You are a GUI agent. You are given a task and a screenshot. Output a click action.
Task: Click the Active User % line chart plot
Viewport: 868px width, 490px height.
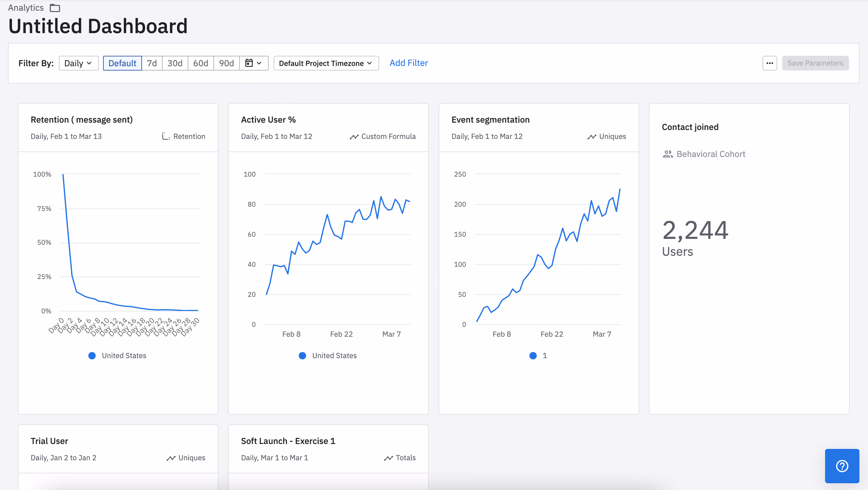(338, 249)
